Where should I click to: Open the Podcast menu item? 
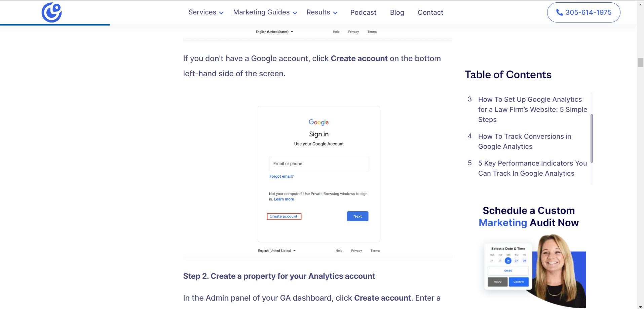click(363, 12)
